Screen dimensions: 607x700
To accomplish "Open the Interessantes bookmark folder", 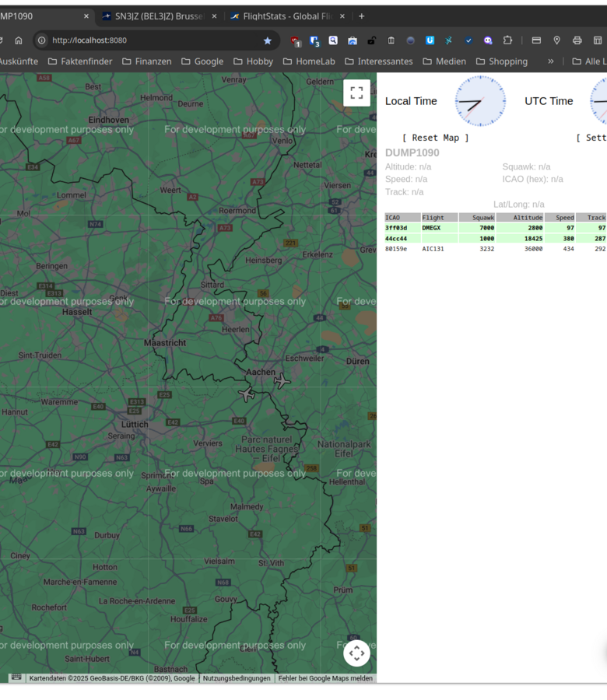I will [x=379, y=61].
